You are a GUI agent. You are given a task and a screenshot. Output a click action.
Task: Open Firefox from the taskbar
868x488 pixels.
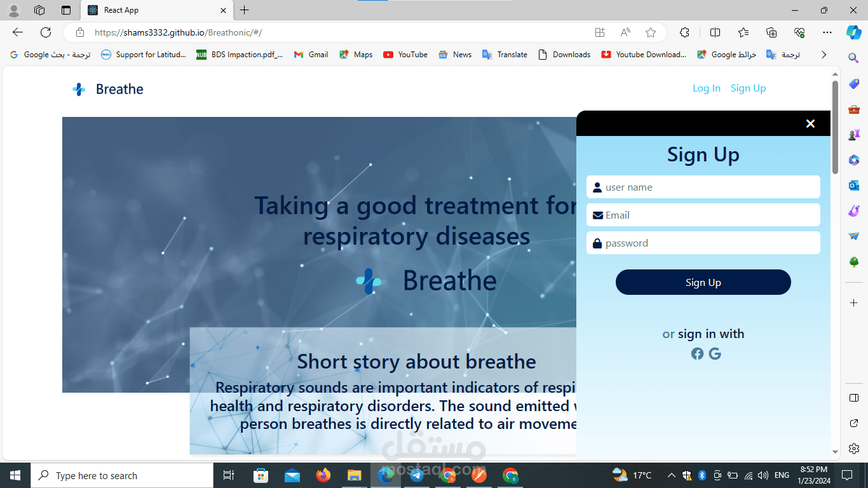(323, 475)
